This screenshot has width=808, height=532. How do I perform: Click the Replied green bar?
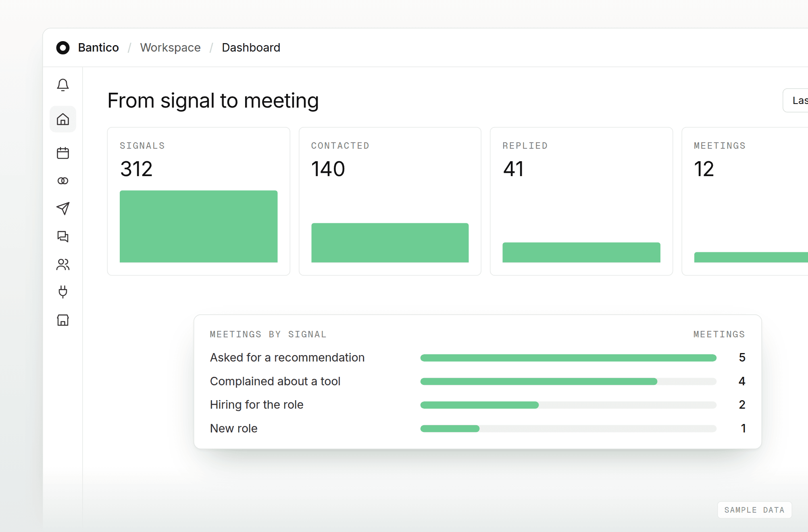581,253
